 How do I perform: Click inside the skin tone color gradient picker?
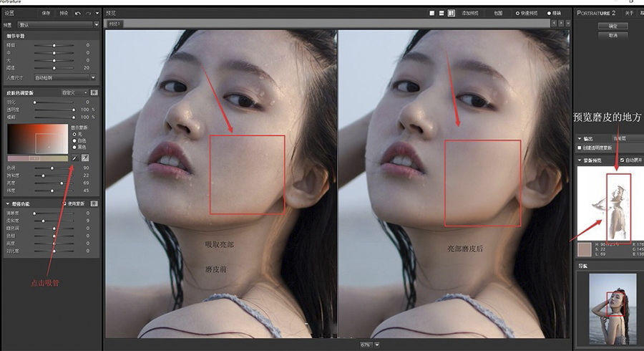click(x=38, y=139)
